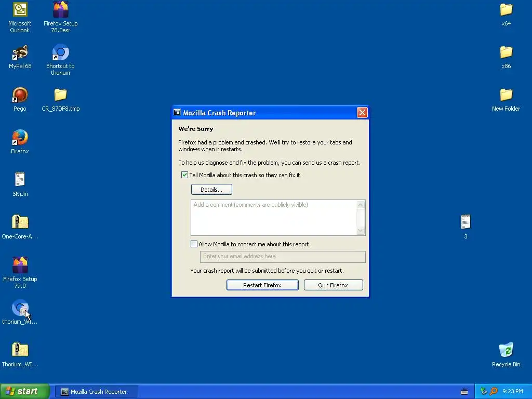The image size is (532, 399).
Task: Click the keyboard icon in the taskbar
Action: click(x=464, y=392)
